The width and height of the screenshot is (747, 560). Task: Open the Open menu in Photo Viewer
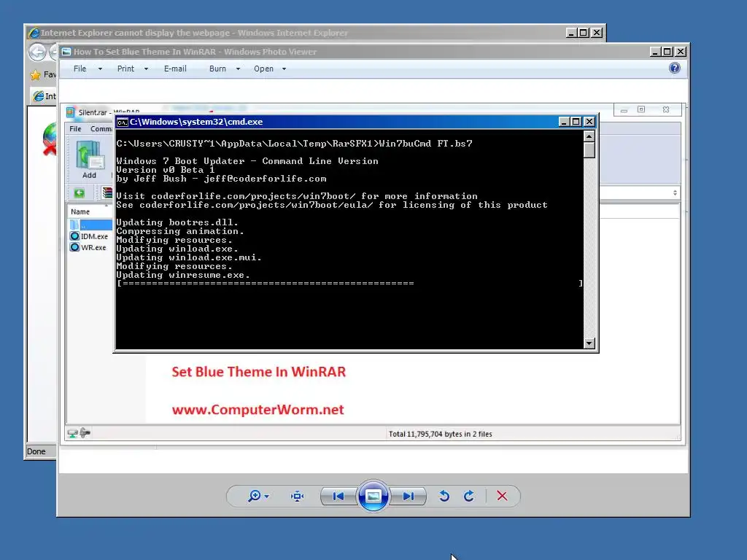tap(263, 69)
